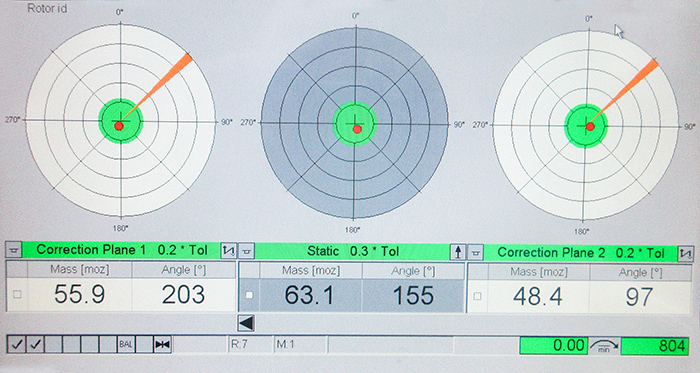Click the green 804 speed field

[x=655, y=346]
